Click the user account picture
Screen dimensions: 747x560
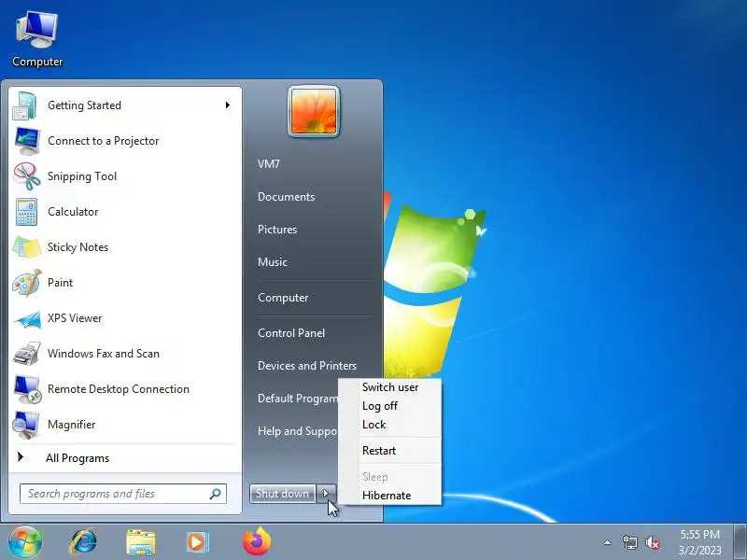pyautogui.click(x=314, y=111)
